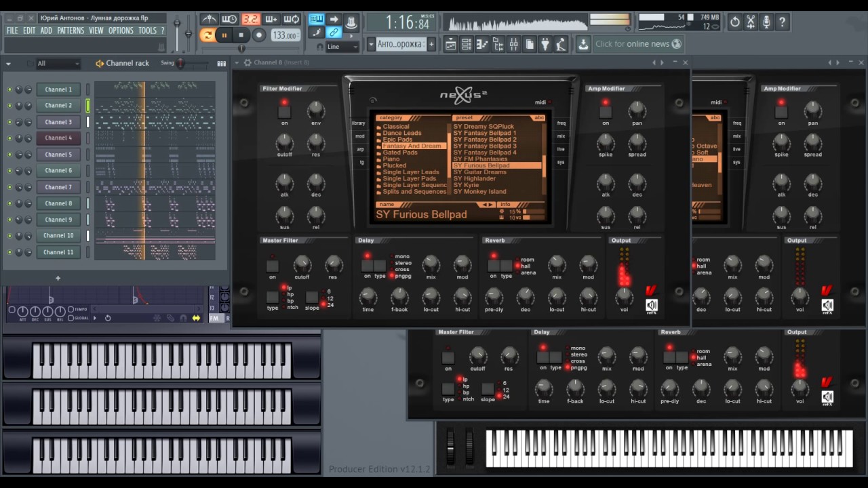Screen dimensions: 868x488
Task: Open the OPTIONS menu
Action: pyautogui.click(x=121, y=30)
